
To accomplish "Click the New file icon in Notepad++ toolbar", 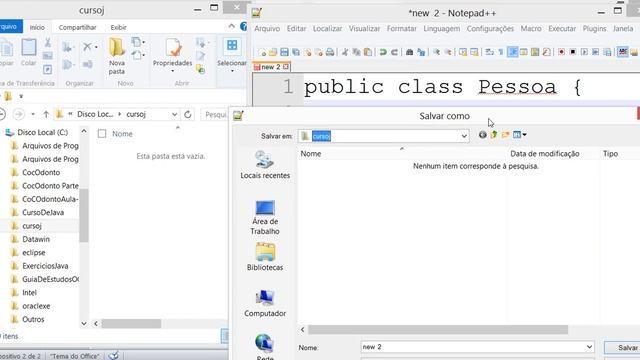I will click(x=262, y=52).
